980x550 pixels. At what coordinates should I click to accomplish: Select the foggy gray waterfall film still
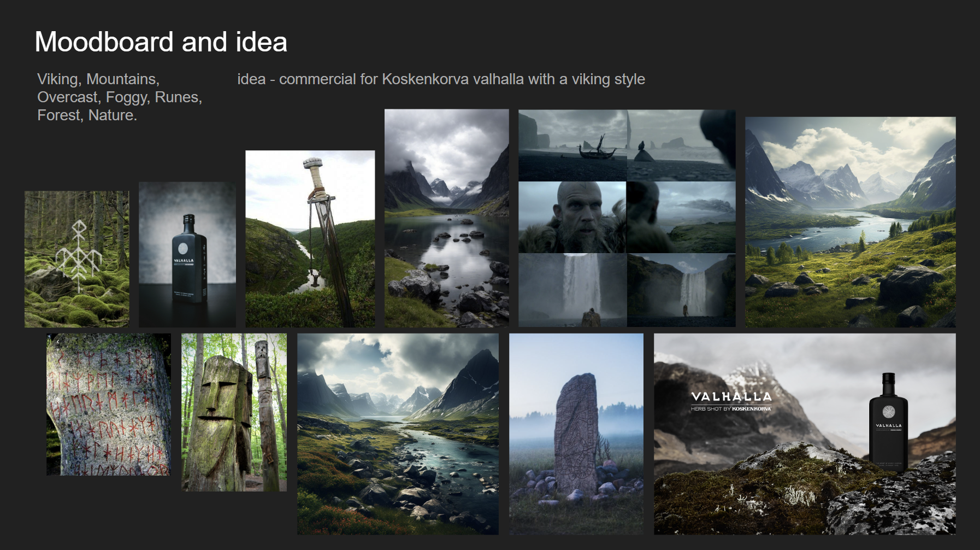click(x=572, y=290)
